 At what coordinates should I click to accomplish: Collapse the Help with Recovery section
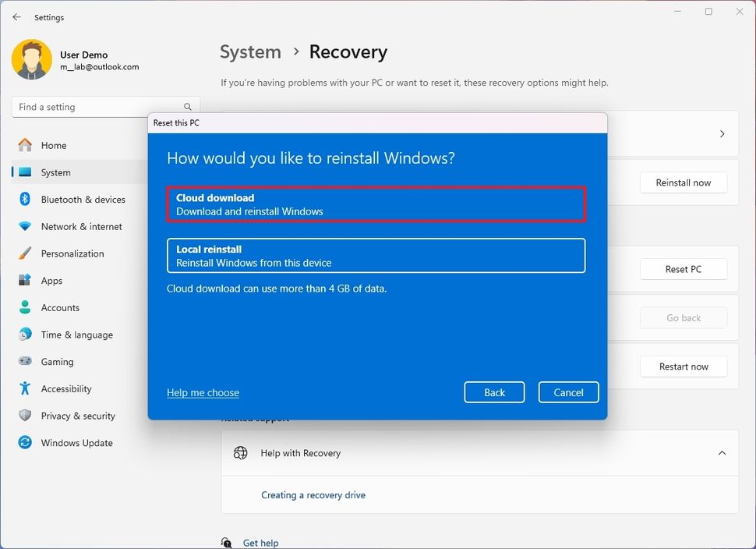[722, 452]
